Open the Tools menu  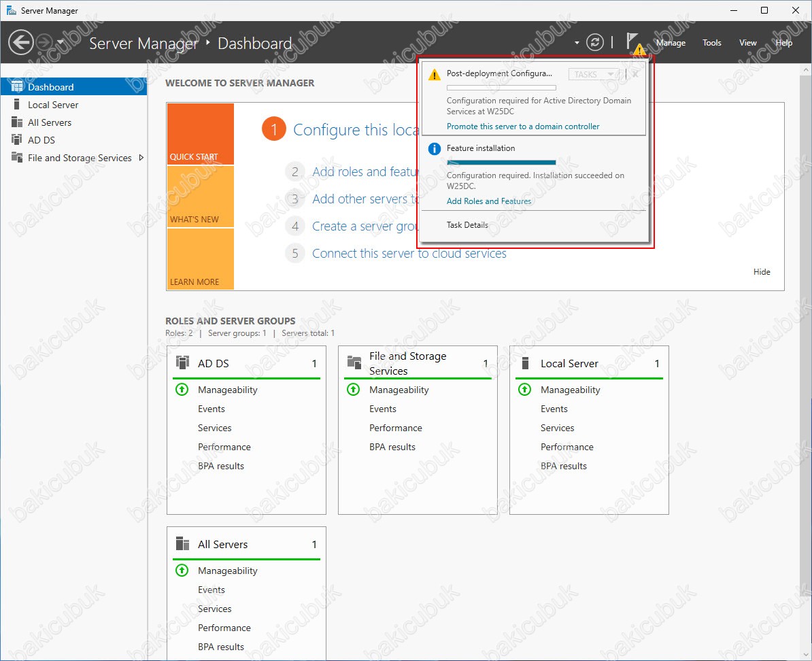coord(711,43)
